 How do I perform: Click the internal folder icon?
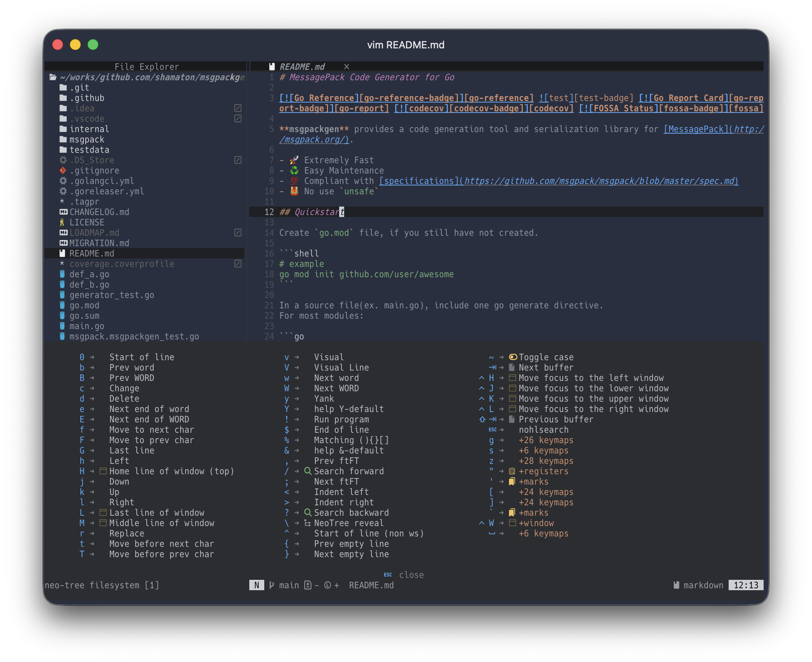tap(63, 129)
